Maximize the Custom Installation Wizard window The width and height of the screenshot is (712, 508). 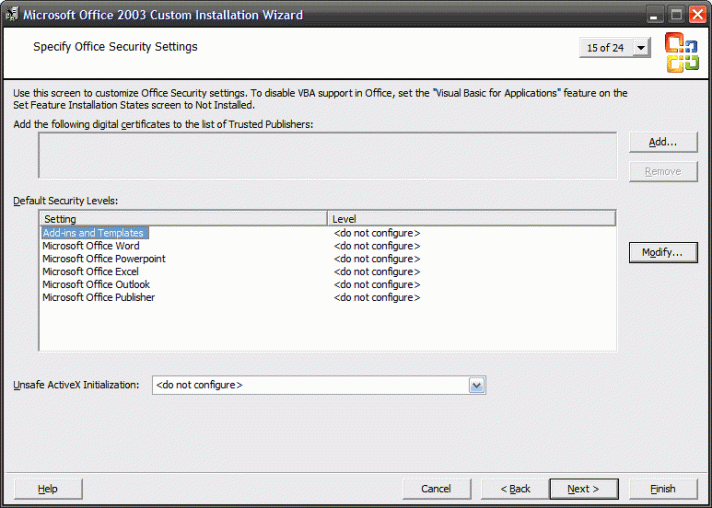tap(676, 15)
